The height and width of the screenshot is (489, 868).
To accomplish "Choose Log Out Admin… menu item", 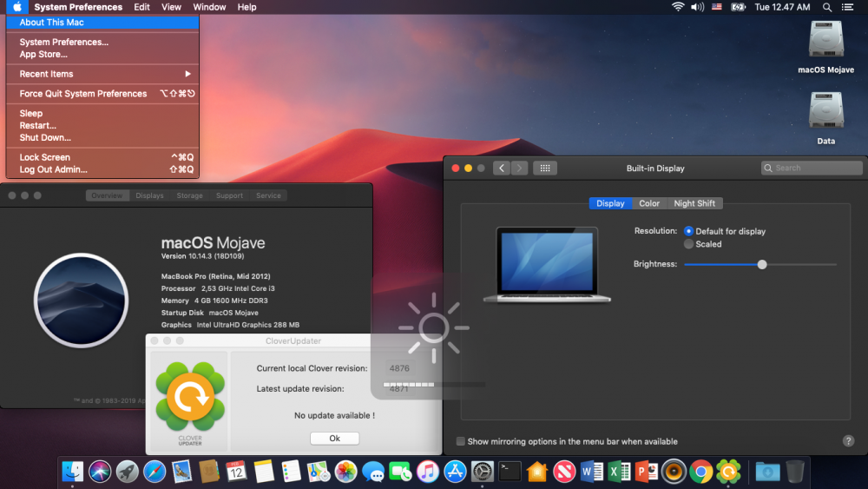I will 102,169.
